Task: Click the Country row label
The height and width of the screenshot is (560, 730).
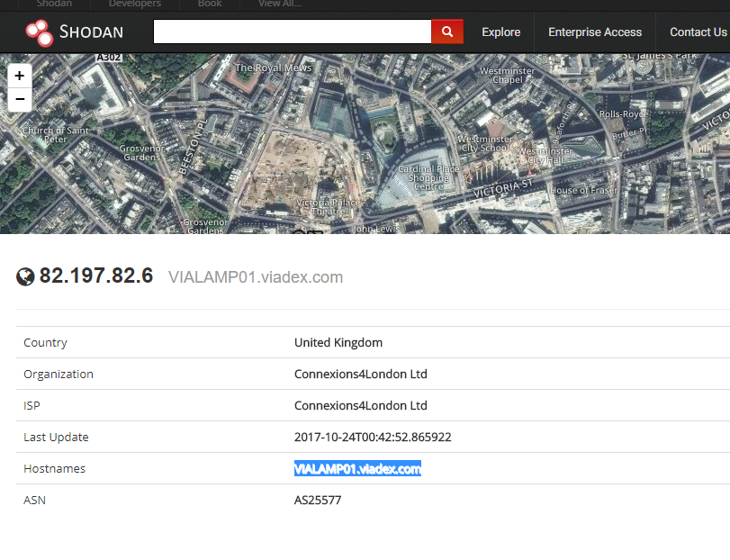Action: tap(45, 343)
